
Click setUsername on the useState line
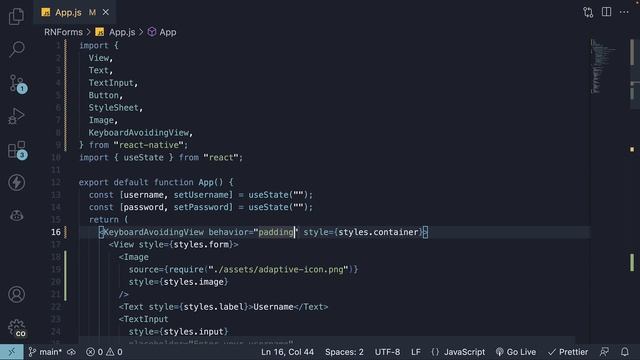(201, 195)
